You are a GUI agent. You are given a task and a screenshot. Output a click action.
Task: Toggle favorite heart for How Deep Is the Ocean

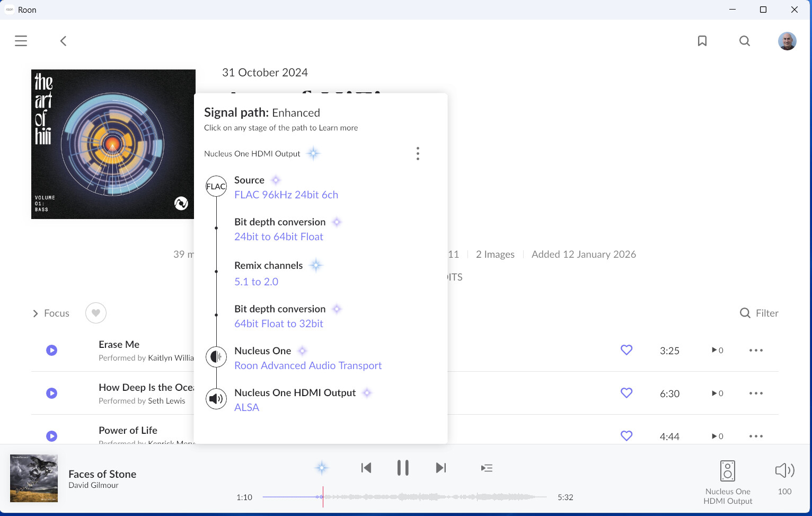click(x=626, y=393)
